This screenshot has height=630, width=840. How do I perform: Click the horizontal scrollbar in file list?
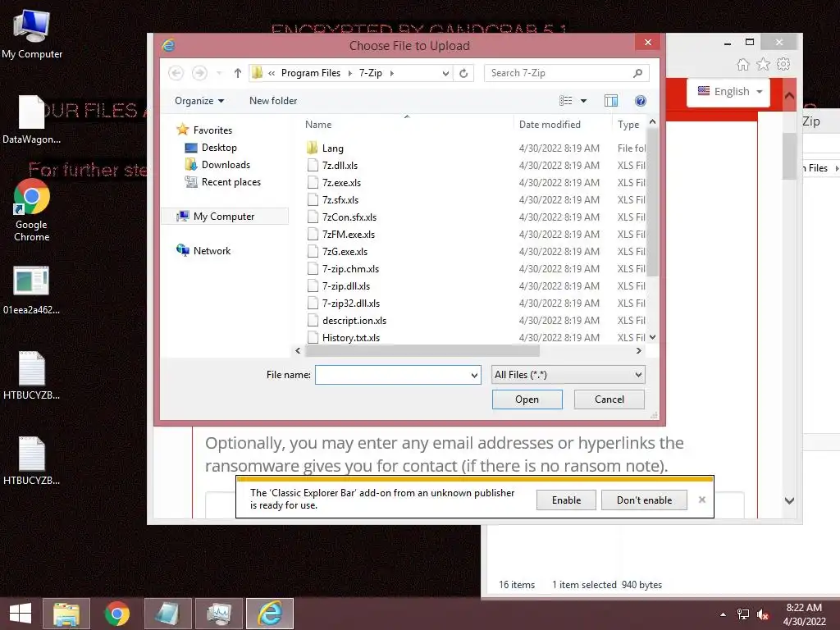(x=422, y=351)
